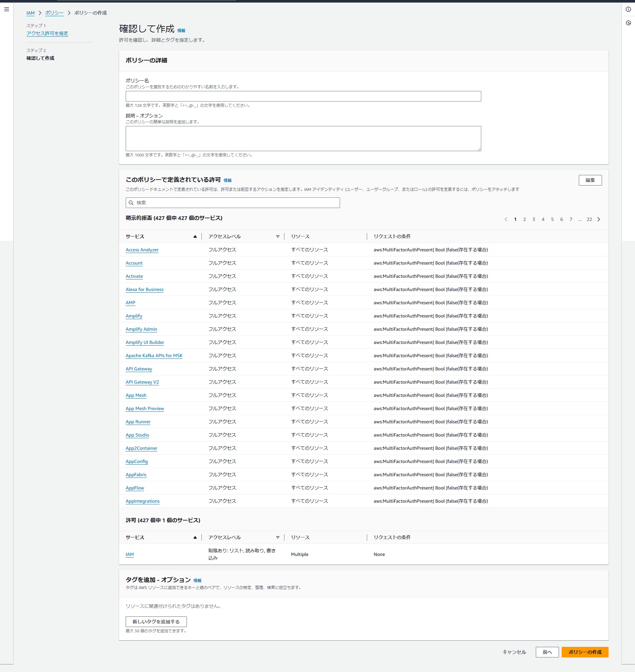Viewport: 635px width, 672px height.
Task: Click the ポリシー名 input field
Action: [x=303, y=96]
